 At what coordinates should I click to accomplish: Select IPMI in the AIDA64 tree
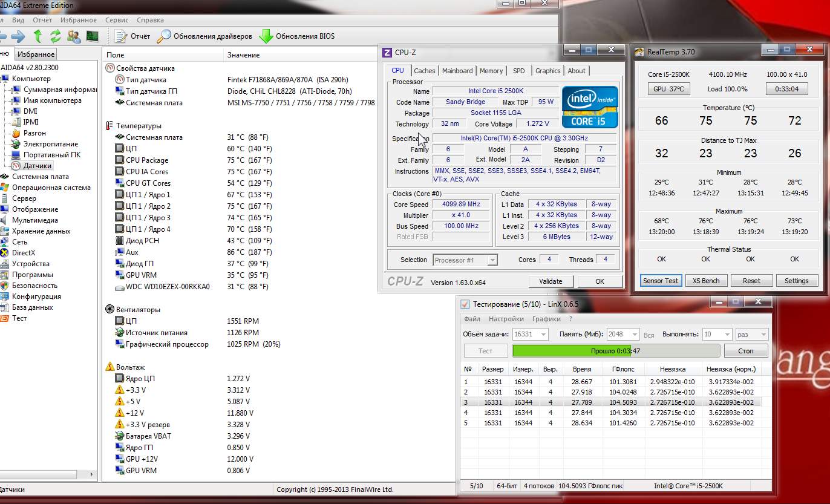click(x=25, y=122)
